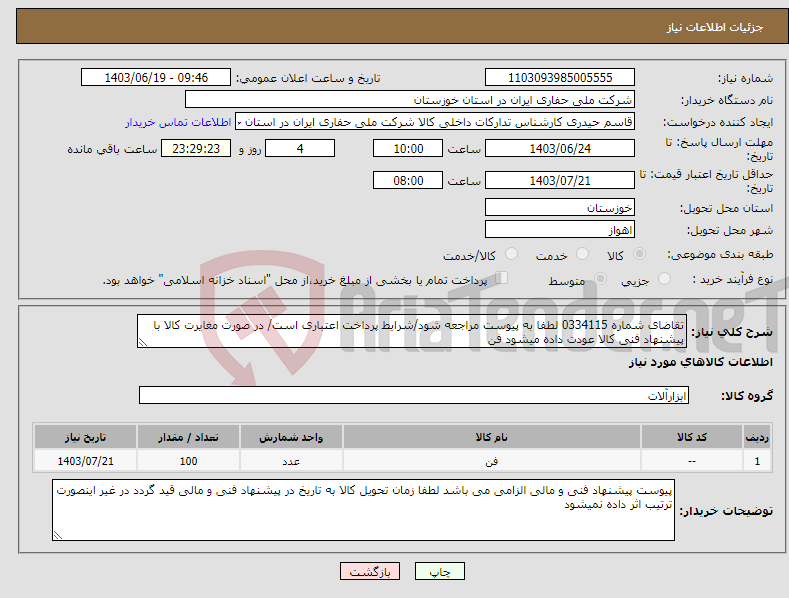
Task: Click the response deadline date 1403/06/24
Action: point(560,148)
